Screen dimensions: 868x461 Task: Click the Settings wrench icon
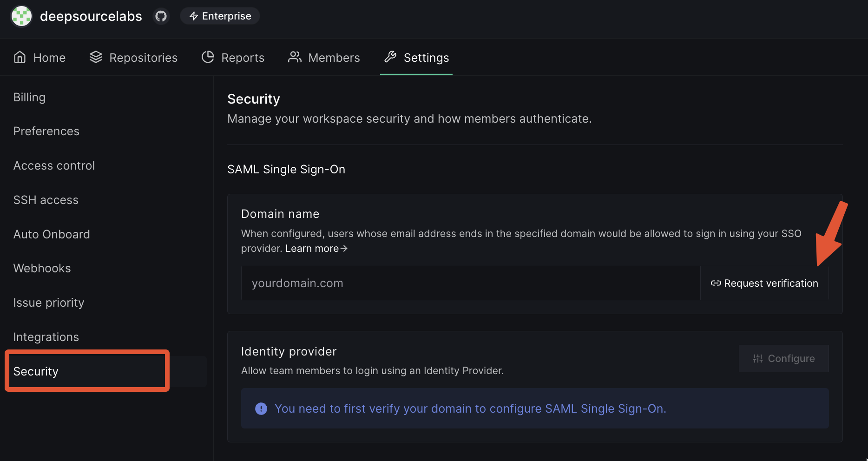tap(390, 57)
